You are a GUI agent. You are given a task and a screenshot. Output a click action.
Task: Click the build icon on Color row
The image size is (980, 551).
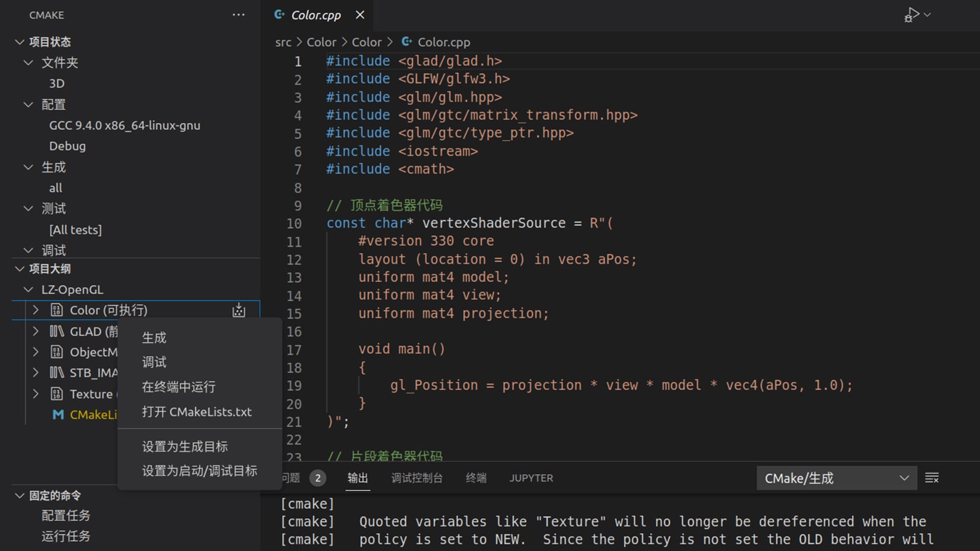[239, 310]
